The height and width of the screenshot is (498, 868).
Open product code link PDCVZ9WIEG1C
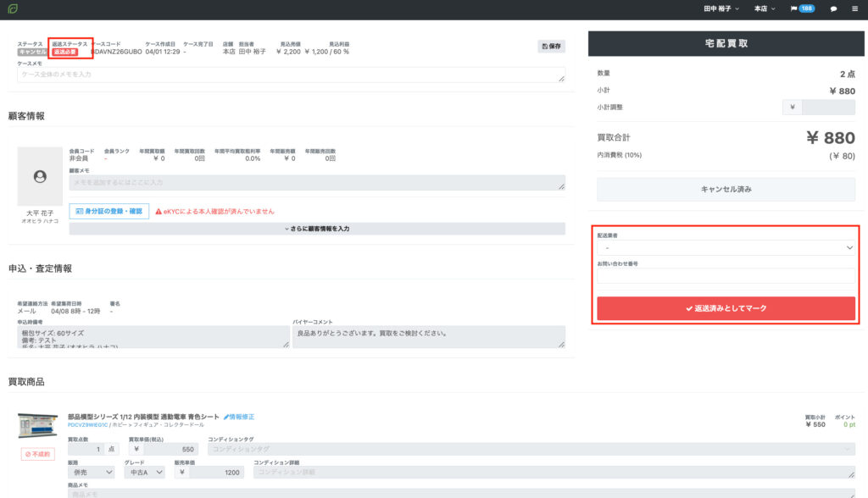coord(88,425)
